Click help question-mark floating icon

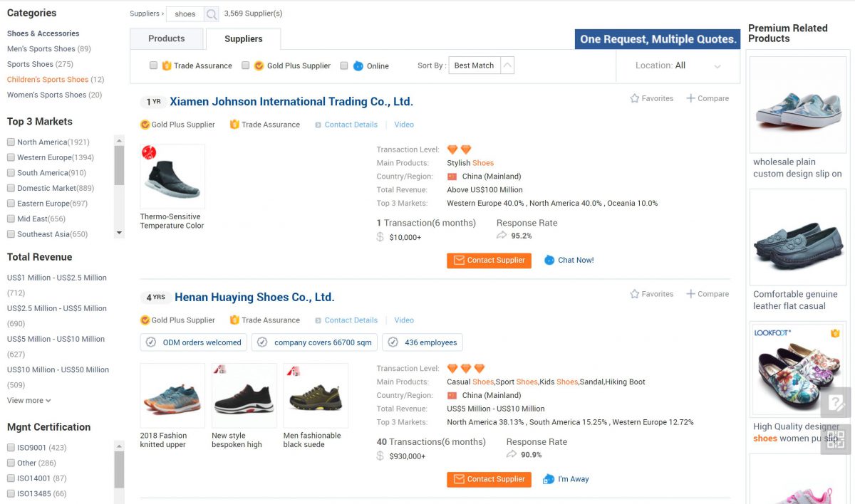[835, 404]
